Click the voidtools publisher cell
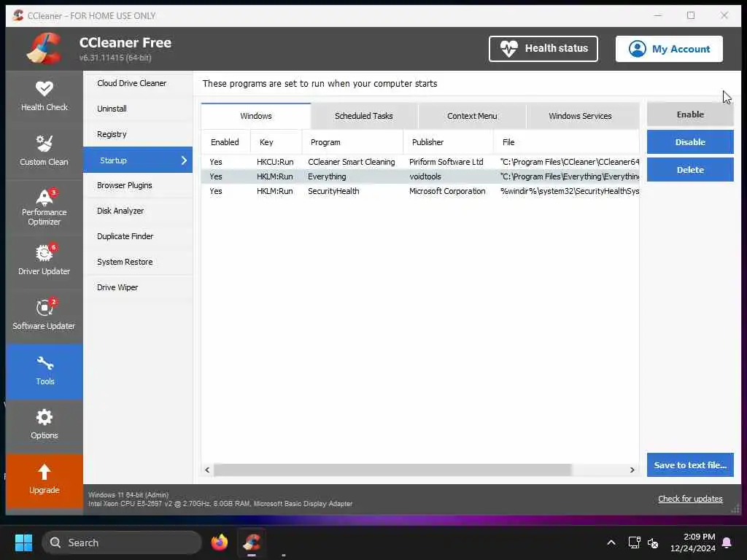The height and width of the screenshot is (560, 747). click(x=425, y=176)
